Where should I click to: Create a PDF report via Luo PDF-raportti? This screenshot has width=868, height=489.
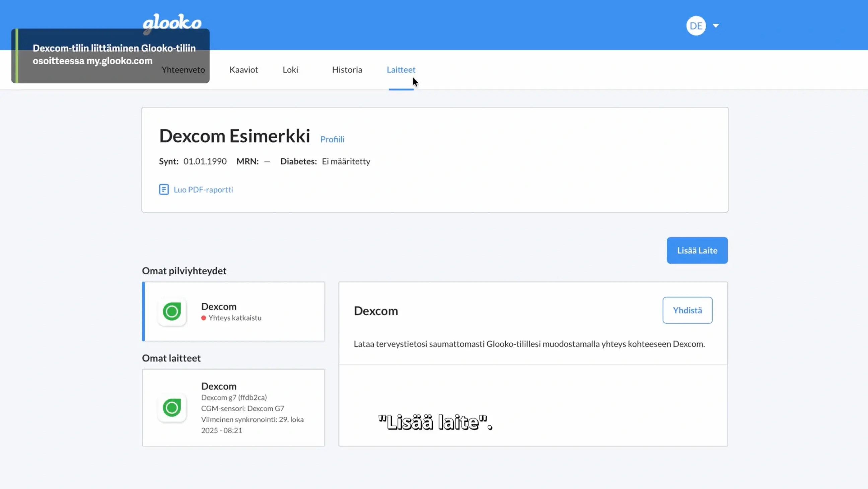pos(203,189)
